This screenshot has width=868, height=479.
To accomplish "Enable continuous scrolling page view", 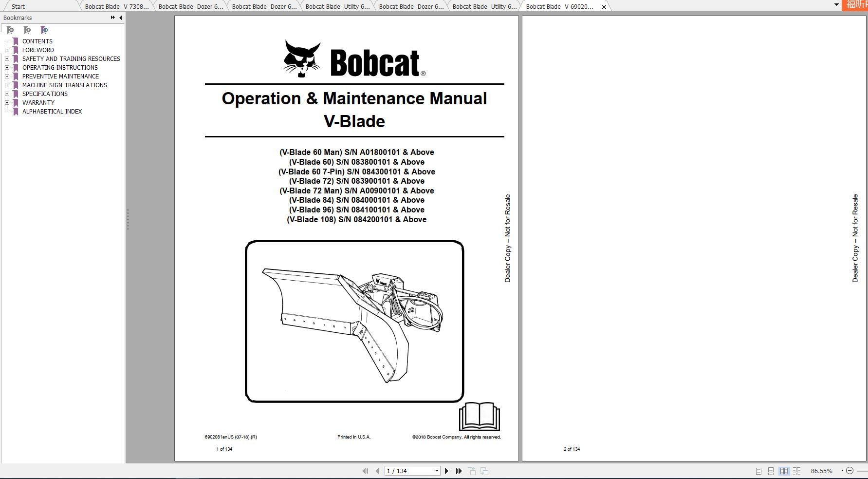I will coord(771,471).
